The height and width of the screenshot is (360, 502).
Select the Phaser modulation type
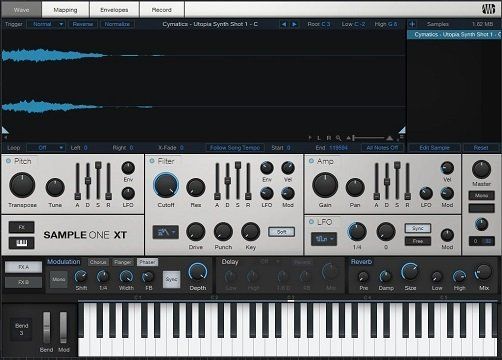point(147,262)
